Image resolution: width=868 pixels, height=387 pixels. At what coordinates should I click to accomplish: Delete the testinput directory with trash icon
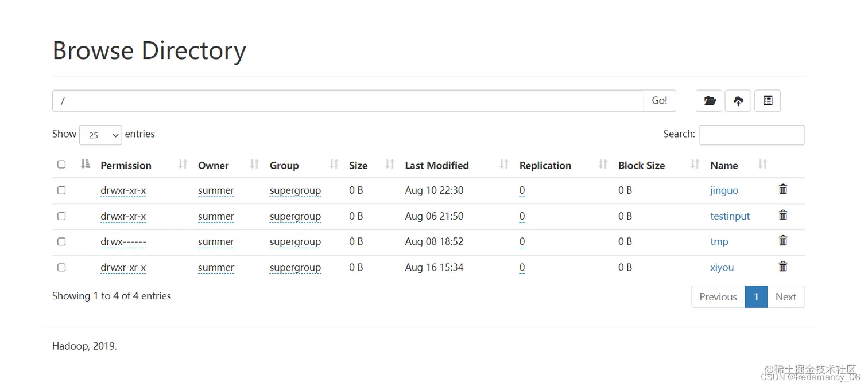point(783,215)
